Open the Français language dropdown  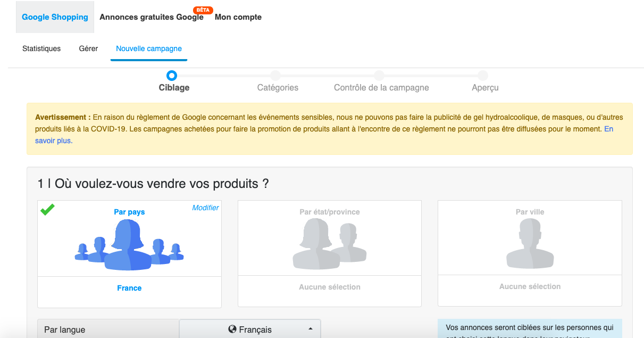point(250,329)
